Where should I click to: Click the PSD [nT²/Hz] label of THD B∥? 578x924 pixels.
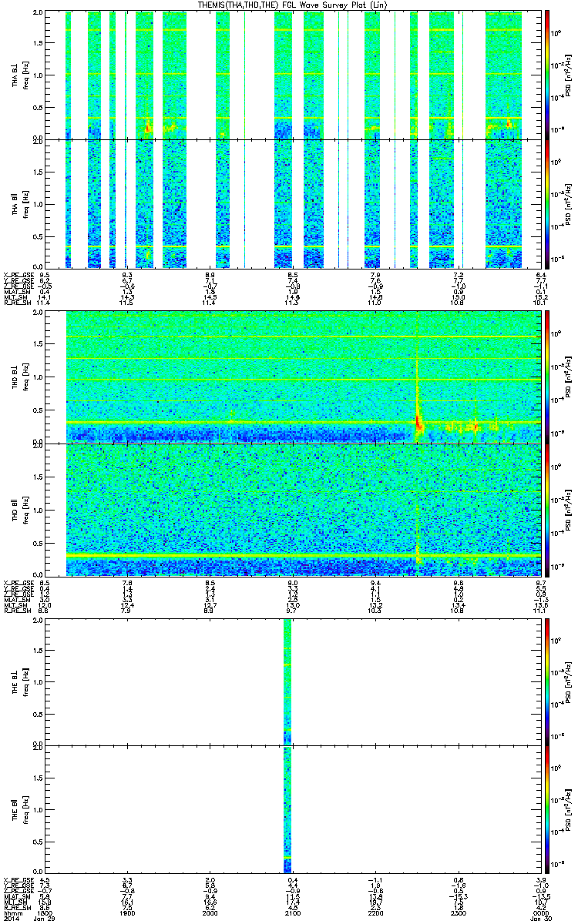[x=569, y=509]
